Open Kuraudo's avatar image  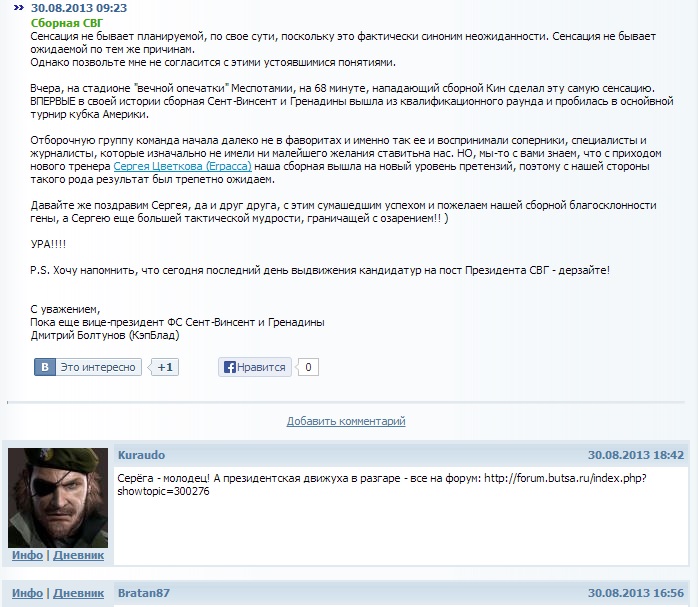click(58, 498)
